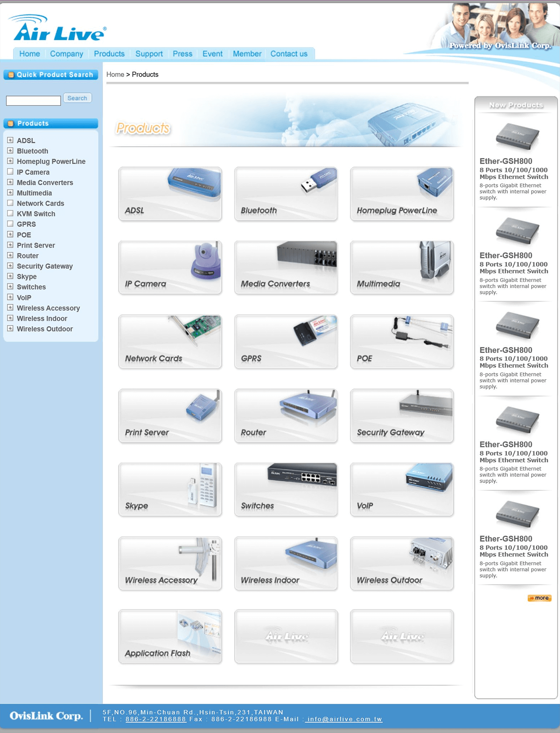Image resolution: width=560 pixels, height=733 pixels.
Task: Expand the ADSL tree node
Action: pos(10,140)
